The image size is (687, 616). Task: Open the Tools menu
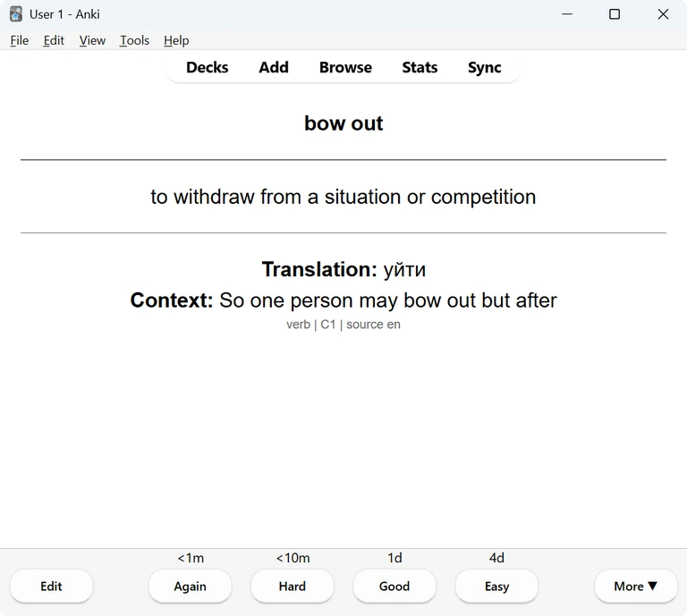134,40
